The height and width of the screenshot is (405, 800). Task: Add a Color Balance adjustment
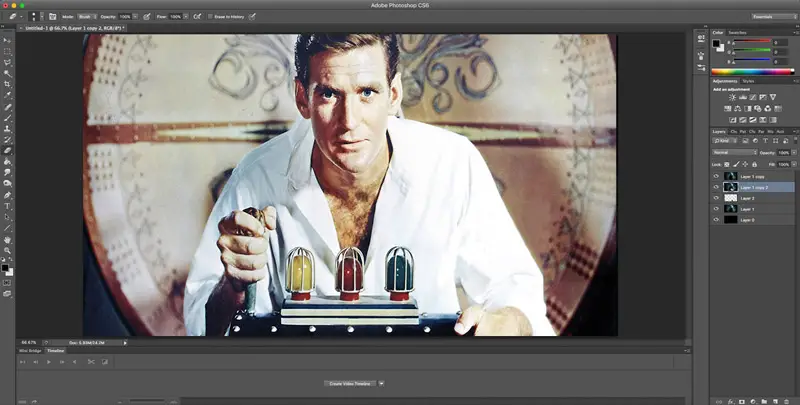[737, 109]
